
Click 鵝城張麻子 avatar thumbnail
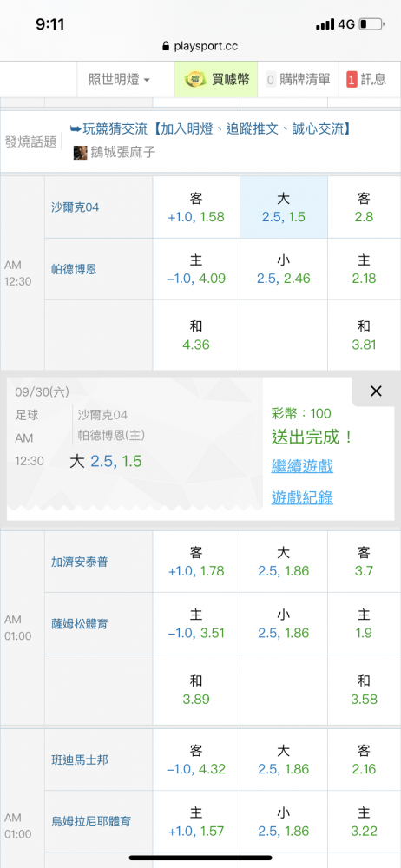(81, 152)
